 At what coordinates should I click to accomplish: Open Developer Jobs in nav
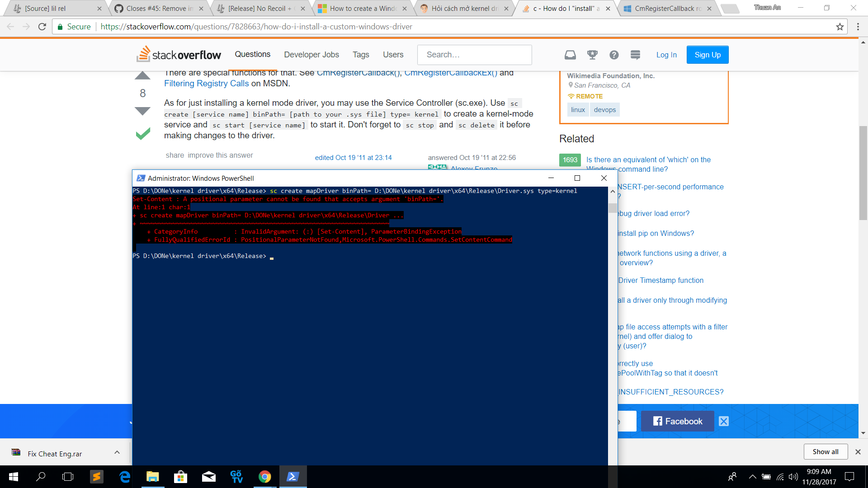click(x=311, y=55)
